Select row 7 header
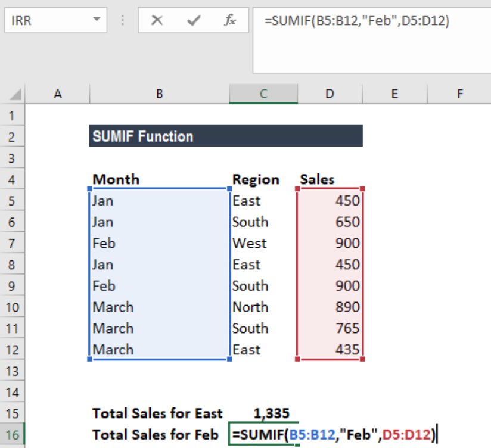491x448 pixels. click(x=12, y=243)
